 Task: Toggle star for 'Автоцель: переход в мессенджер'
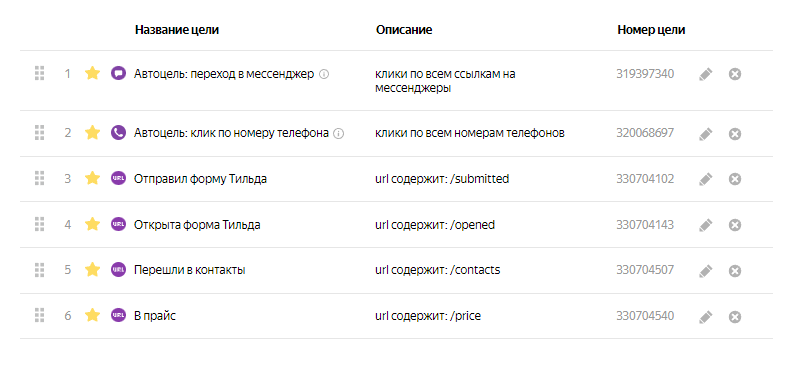pos(92,73)
